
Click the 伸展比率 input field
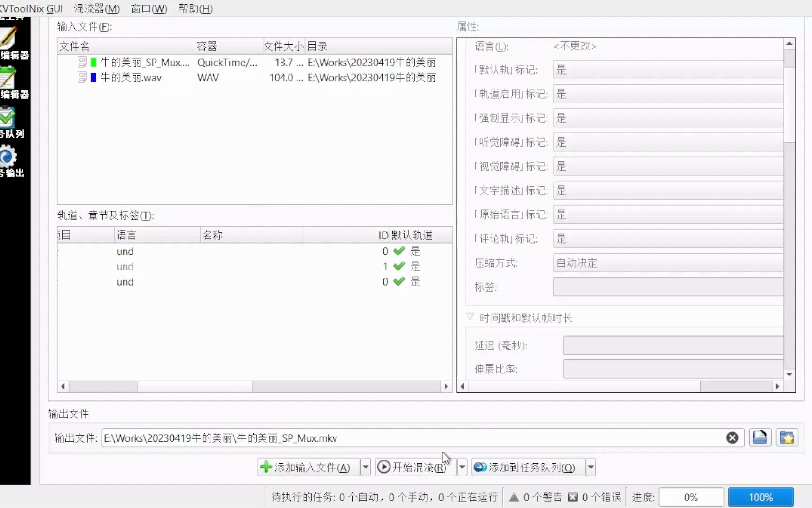point(673,369)
